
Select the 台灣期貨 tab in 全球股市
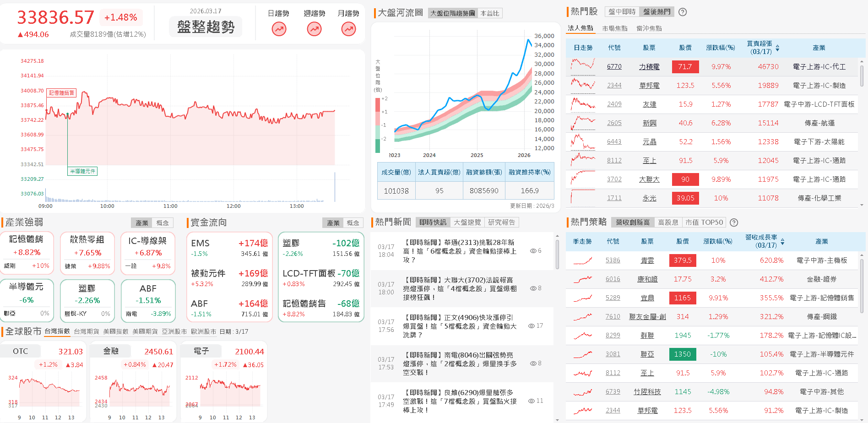click(x=88, y=331)
